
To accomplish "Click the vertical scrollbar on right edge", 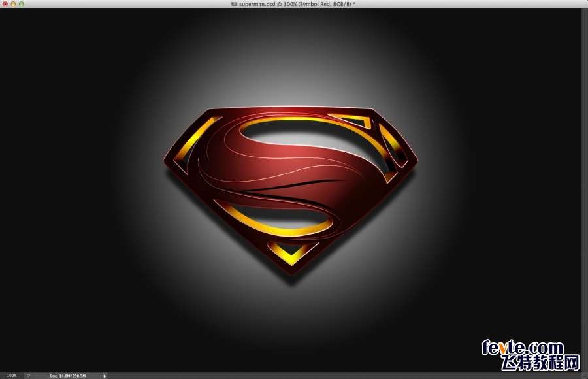I will point(584,189).
